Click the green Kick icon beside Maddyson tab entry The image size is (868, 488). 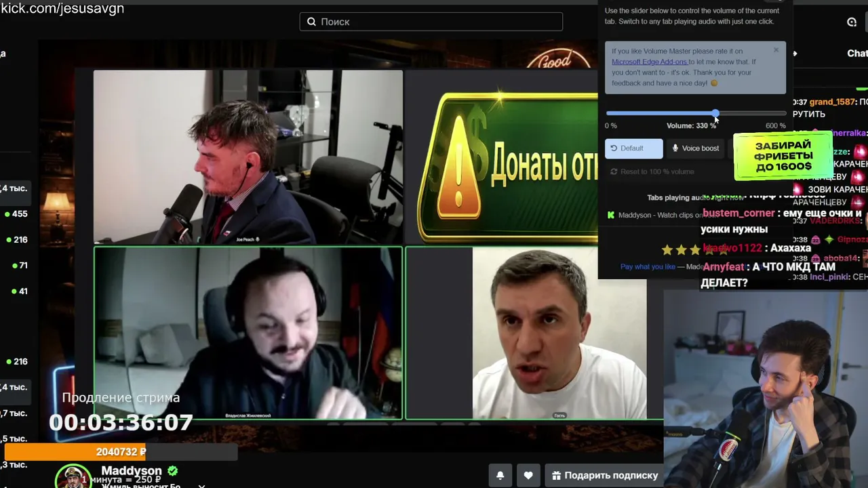coord(611,215)
